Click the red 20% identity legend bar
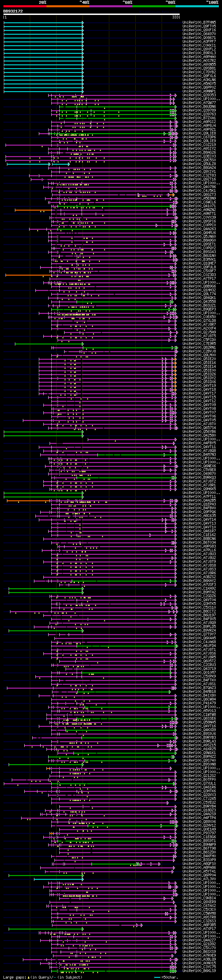The width and height of the screenshot is (222, 980). (x=25, y=6)
